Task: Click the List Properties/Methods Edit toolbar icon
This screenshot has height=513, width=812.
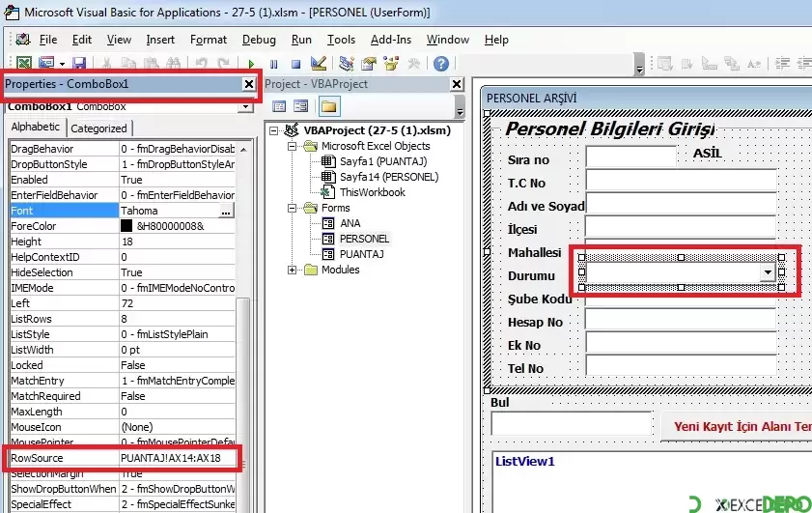Action: point(664,64)
